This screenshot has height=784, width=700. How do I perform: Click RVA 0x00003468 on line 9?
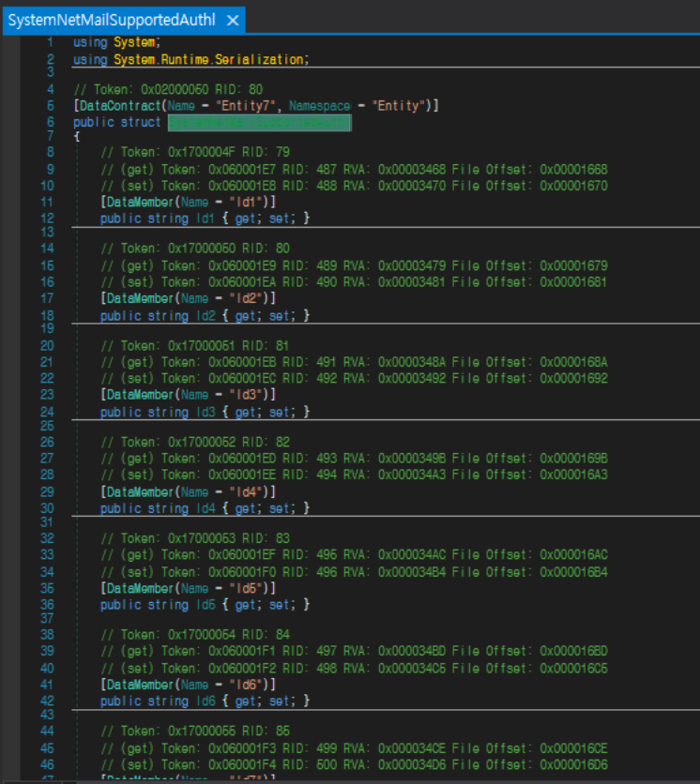coord(412,170)
